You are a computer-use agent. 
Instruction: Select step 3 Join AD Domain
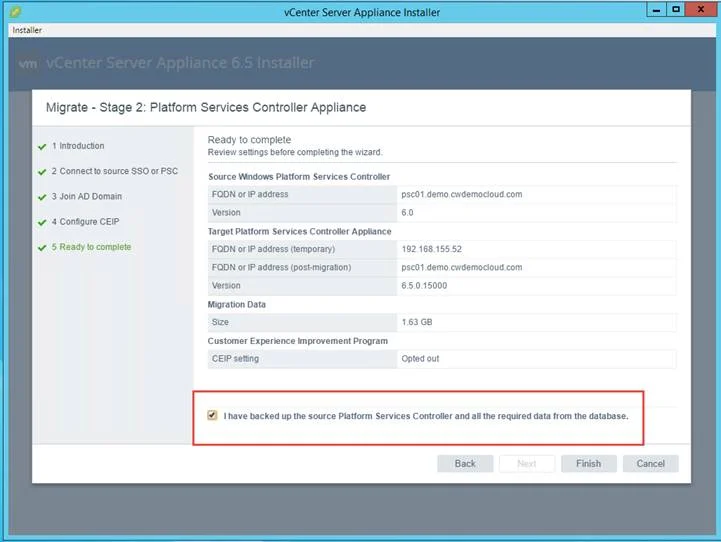pyautogui.click(x=86, y=196)
